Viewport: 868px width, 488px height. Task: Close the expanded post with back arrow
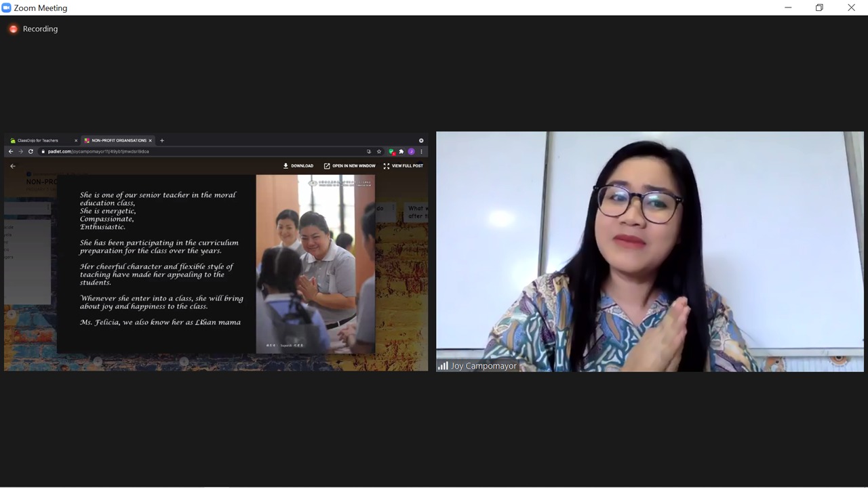(12, 165)
